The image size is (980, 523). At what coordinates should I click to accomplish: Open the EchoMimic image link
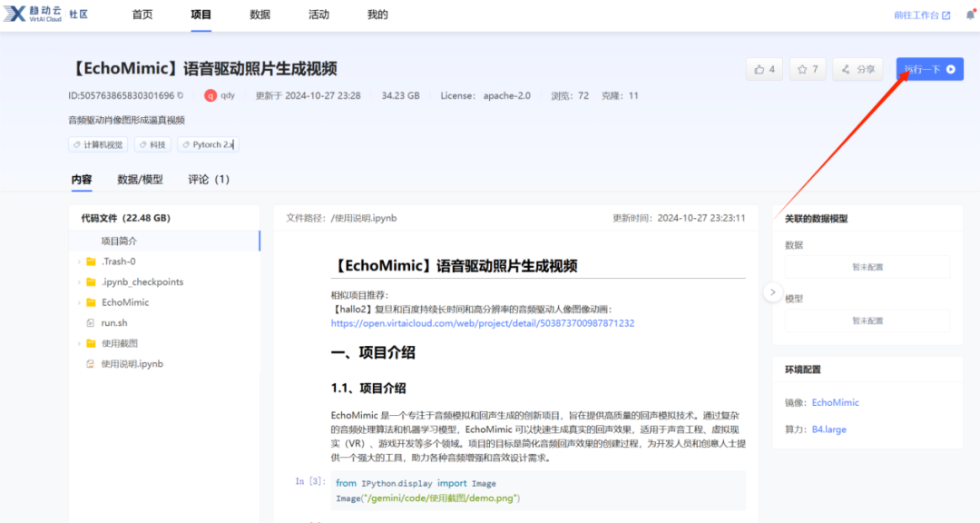coord(835,403)
